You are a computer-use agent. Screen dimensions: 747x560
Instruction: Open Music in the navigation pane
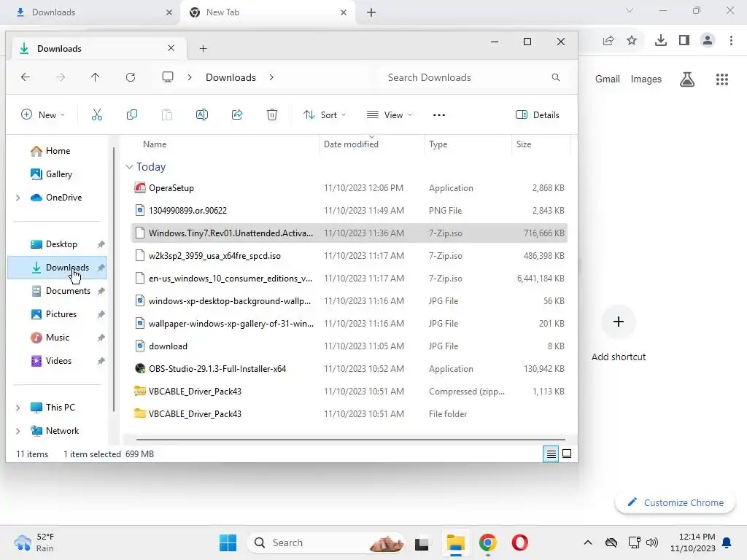click(x=57, y=338)
